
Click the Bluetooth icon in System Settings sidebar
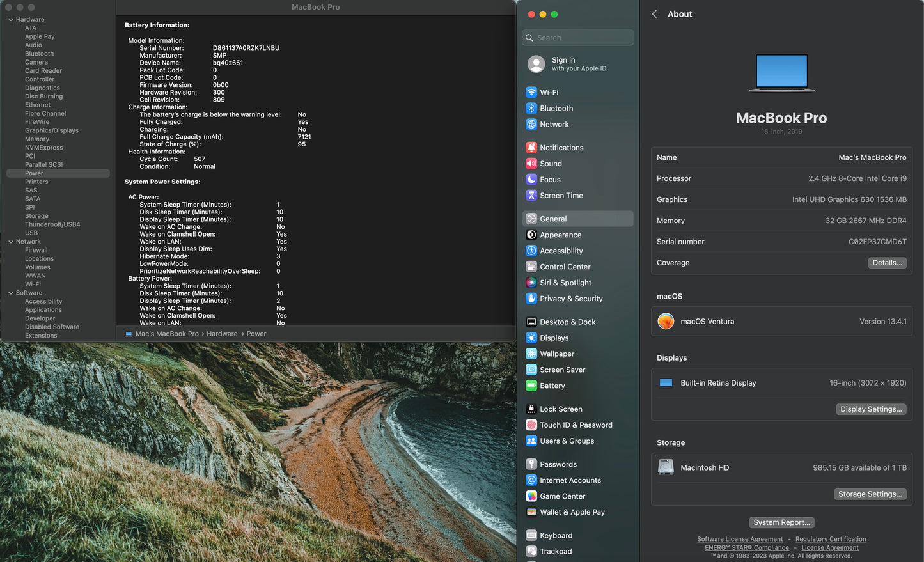531,108
